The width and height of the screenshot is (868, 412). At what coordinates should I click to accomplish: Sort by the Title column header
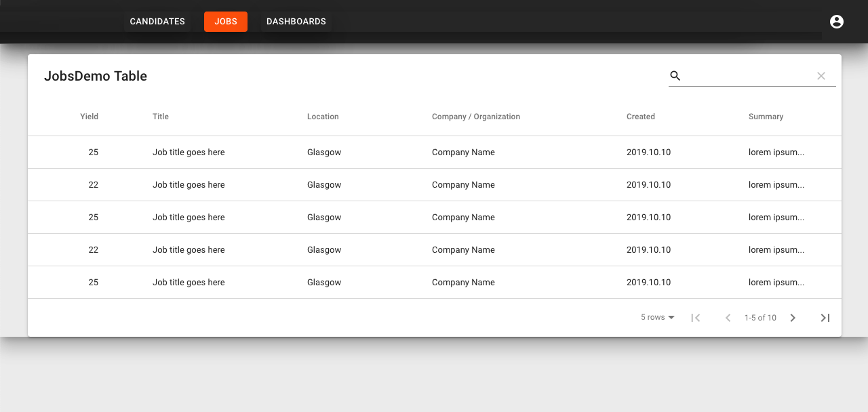click(161, 117)
